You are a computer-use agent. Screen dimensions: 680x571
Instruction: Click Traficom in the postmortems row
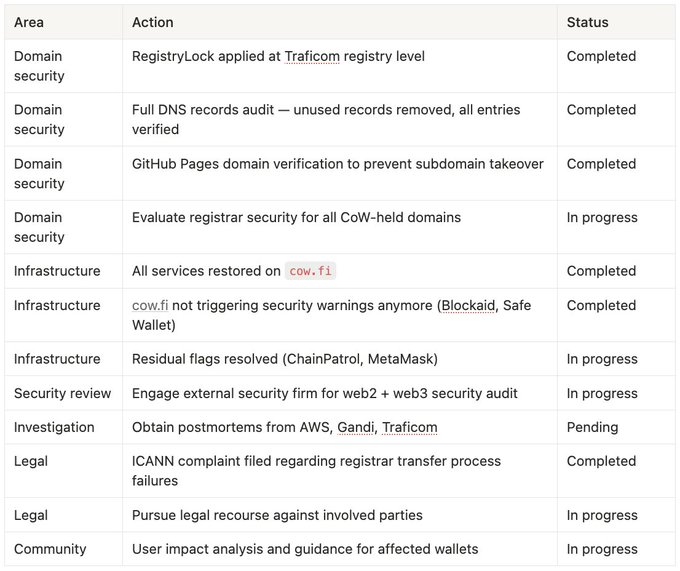tap(407, 427)
